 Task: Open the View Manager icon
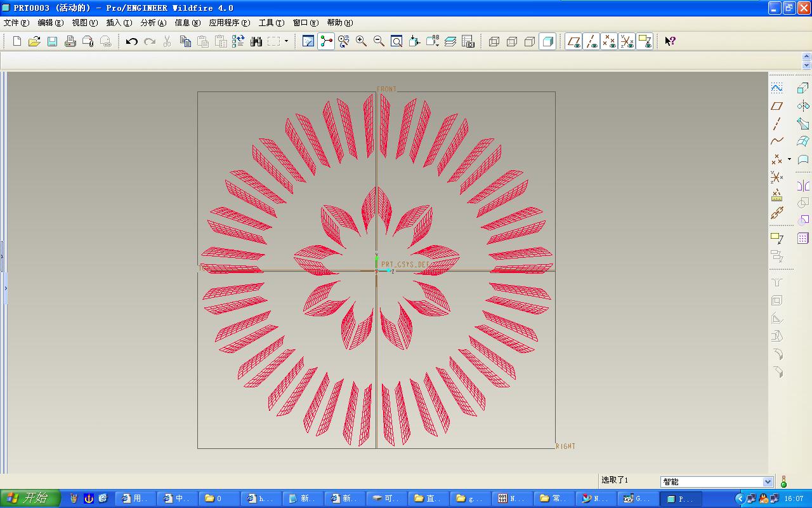[468, 41]
